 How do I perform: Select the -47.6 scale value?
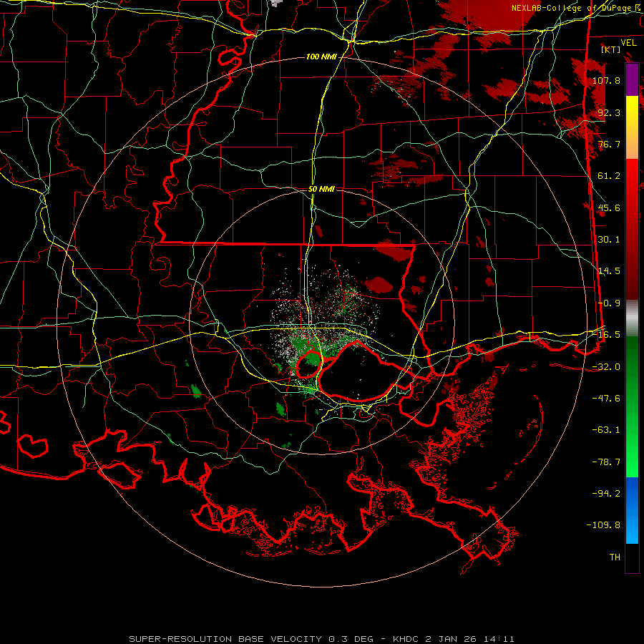coord(606,399)
